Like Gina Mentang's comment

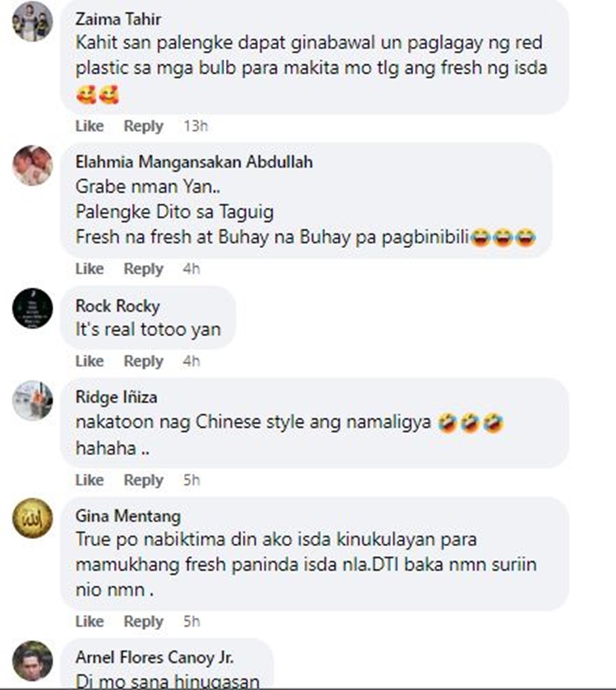[x=90, y=621]
